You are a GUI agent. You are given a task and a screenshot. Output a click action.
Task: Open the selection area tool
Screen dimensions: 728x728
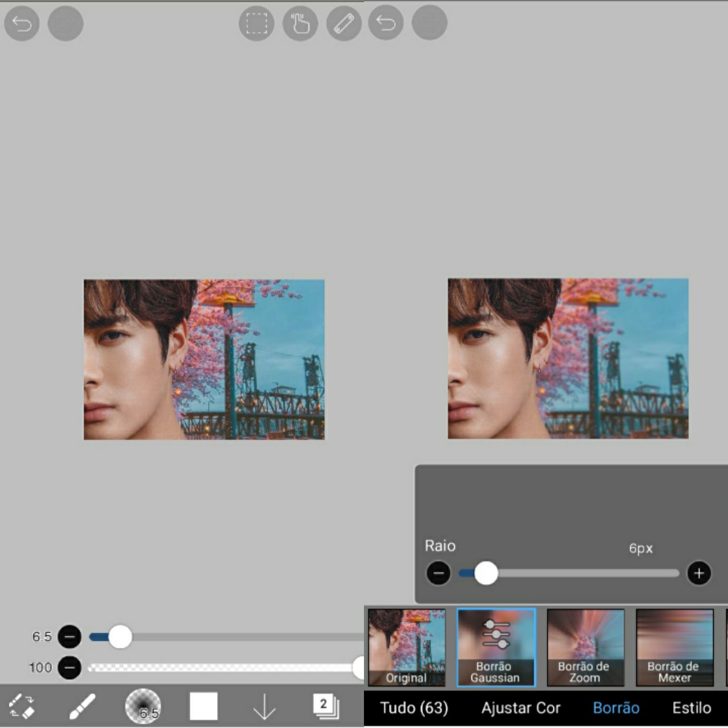coord(256,23)
